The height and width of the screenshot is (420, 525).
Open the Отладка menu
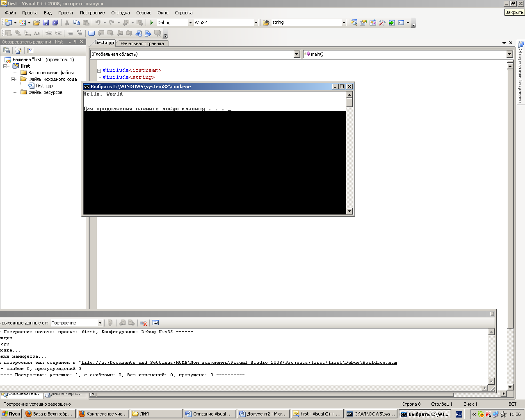[x=121, y=13]
